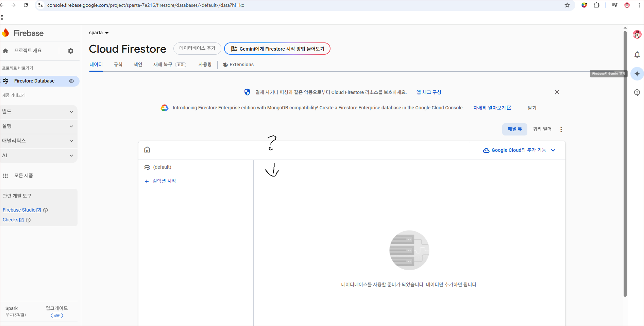Click the Google Cloud logo icon
The height and width of the screenshot is (326, 644).
tap(165, 108)
